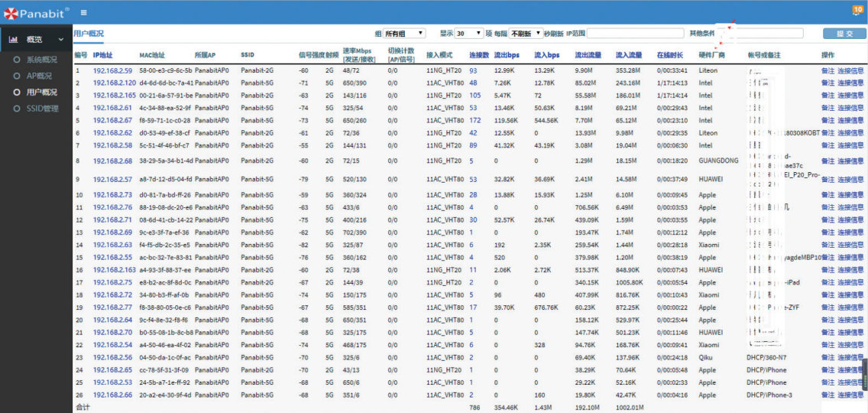The height and width of the screenshot is (413, 868).
Task: Open IP address 192.168.2.57
Action: [113, 180]
